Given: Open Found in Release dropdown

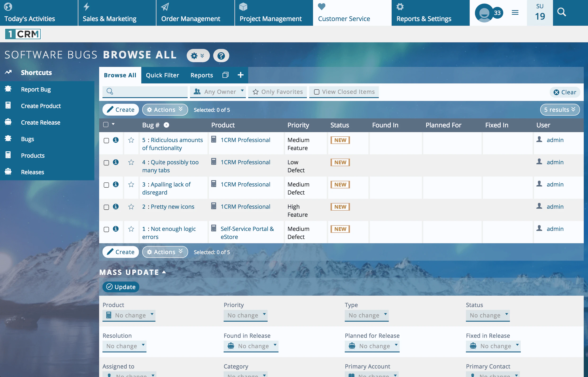Looking at the screenshot, I should tap(251, 346).
